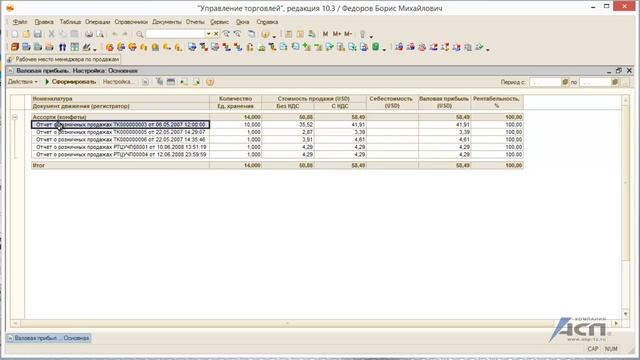Click the M- memory subtract button

[x=348, y=34]
